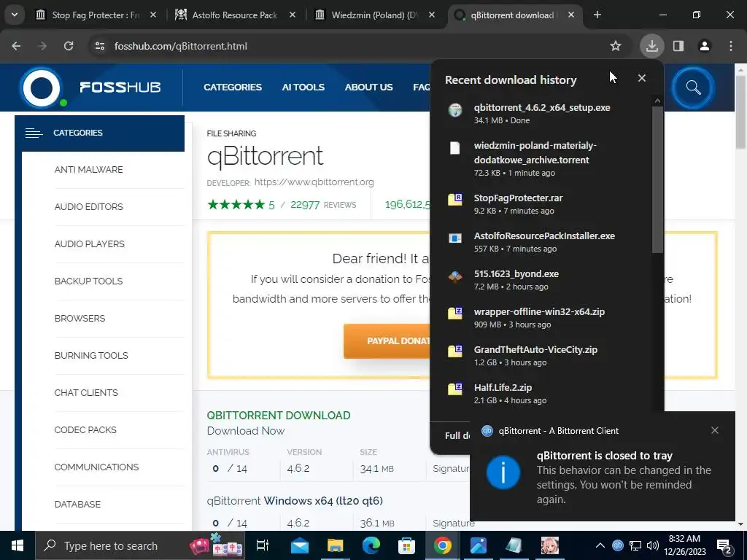The width and height of the screenshot is (747, 560).
Task: Open CHAT CLIENTS category
Action: point(86,392)
